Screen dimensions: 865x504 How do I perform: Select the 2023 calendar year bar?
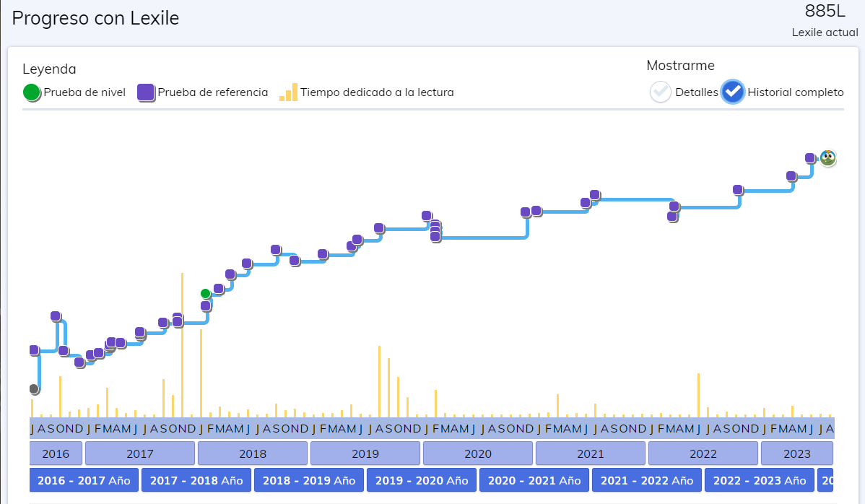click(796, 453)
